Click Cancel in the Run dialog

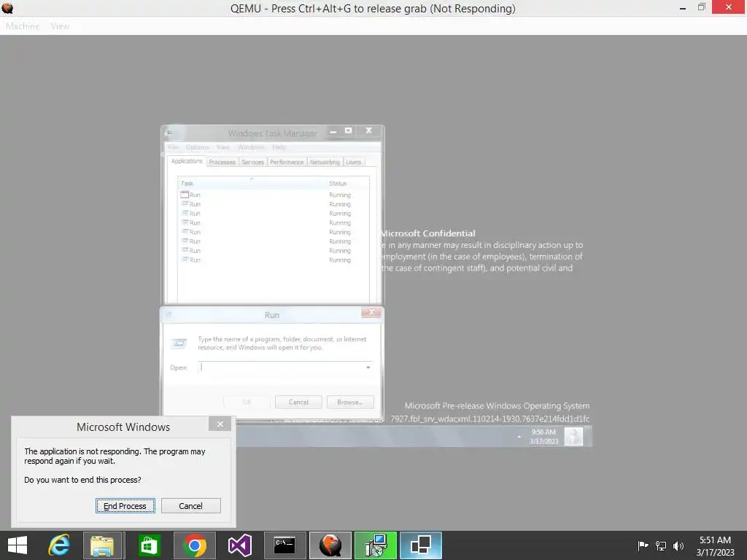coord(298,402)
